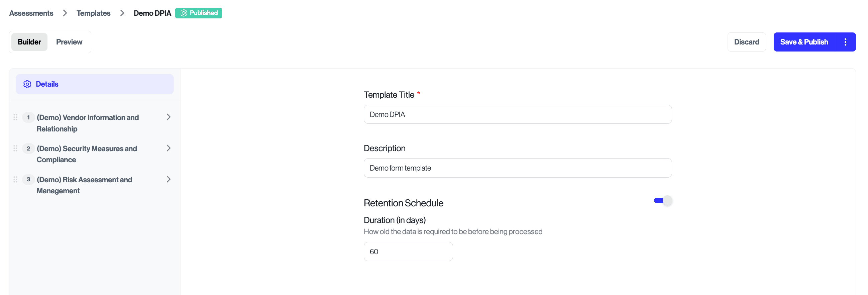The image size is (868, 295).
Task: Disable the Retention Schedule toggle
Action: (x=663, y=201)
